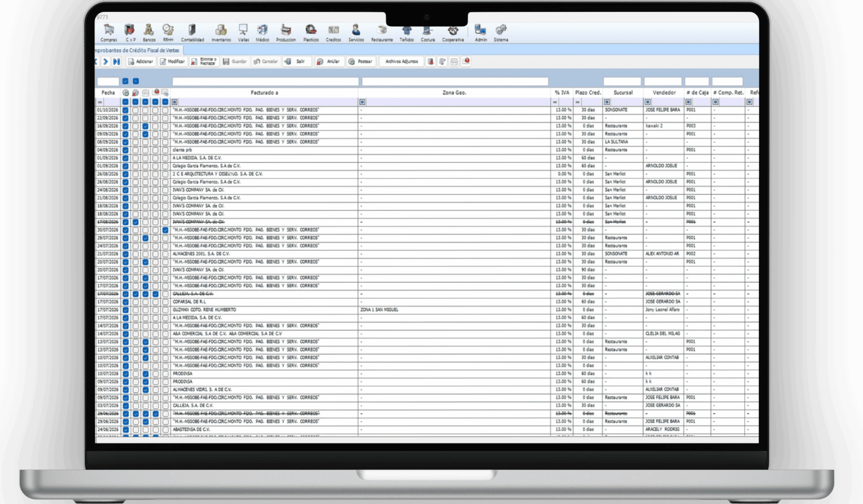The image size is (863, 504).
Task: Open the Bancos module
Action: 149,33
